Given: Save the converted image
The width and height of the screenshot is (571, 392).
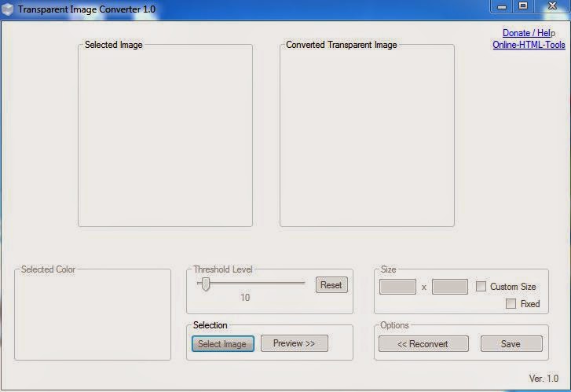Looking at the screenshot, I should pyautogui.click(x=511, y=343).
